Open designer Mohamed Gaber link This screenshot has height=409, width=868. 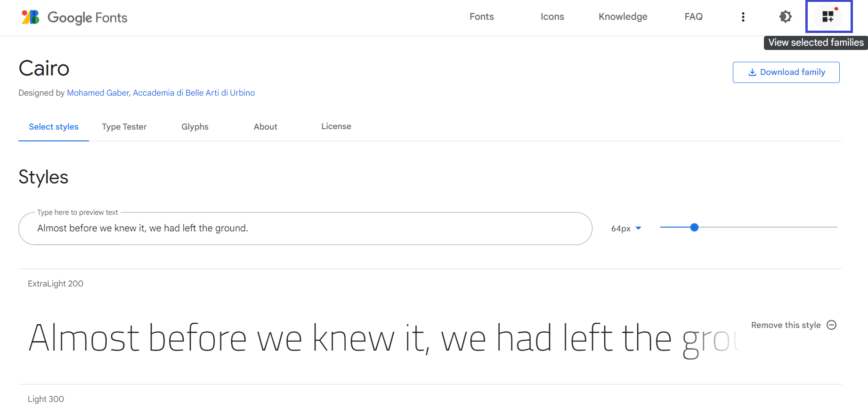click(x=98, y=93)
